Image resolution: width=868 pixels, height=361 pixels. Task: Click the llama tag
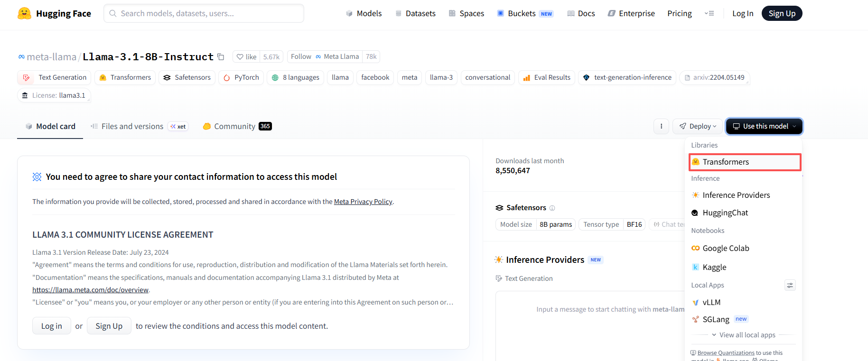(340, 77)
